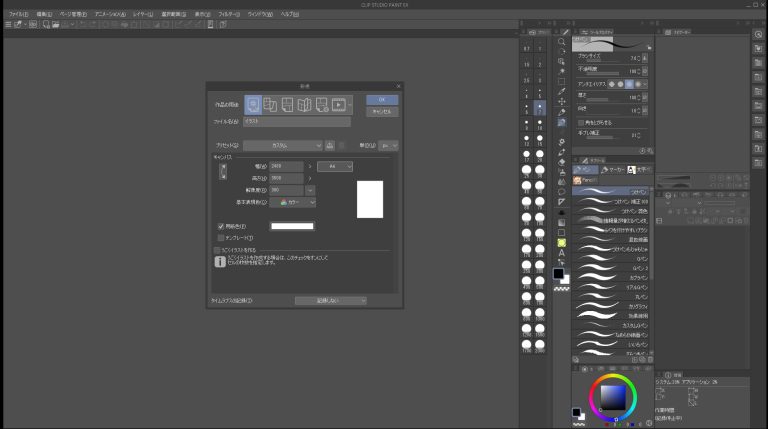Select the Eyedropper tool

click(562, 89)
